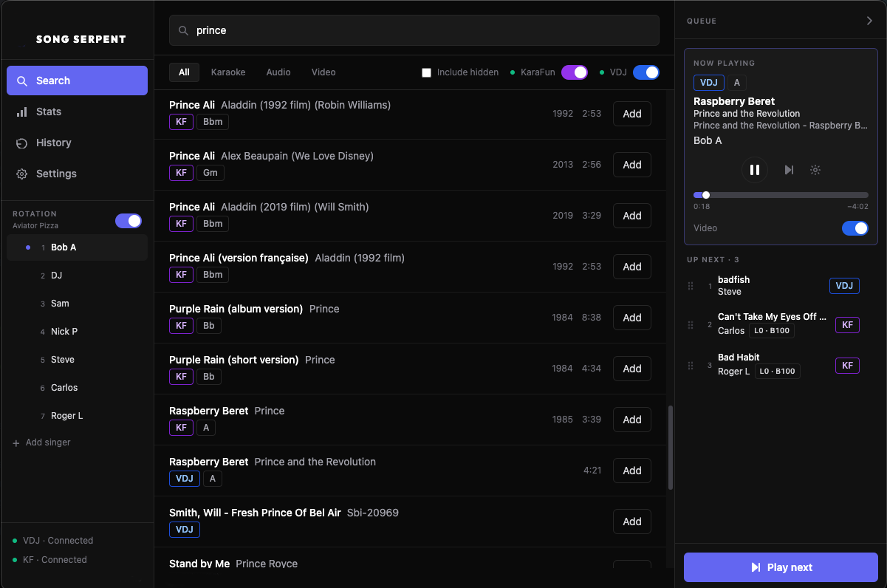Pause the currently playing song
This screenshot has width=887, height=588.
tap(755, 170)
